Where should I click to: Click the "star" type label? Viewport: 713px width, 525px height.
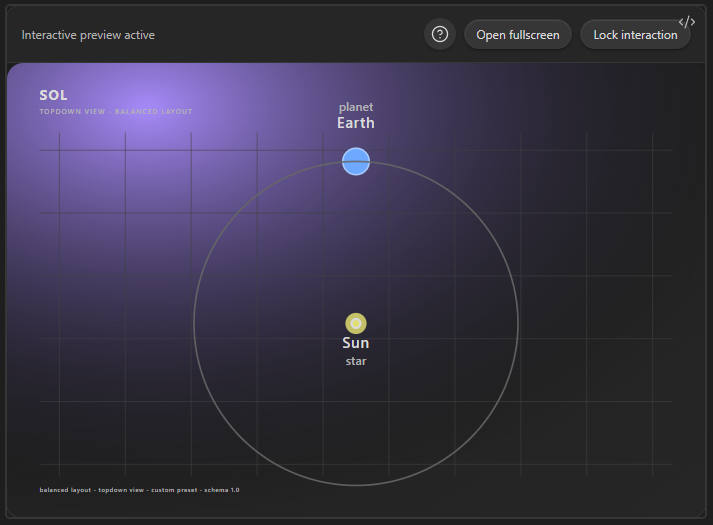[356, 361]
